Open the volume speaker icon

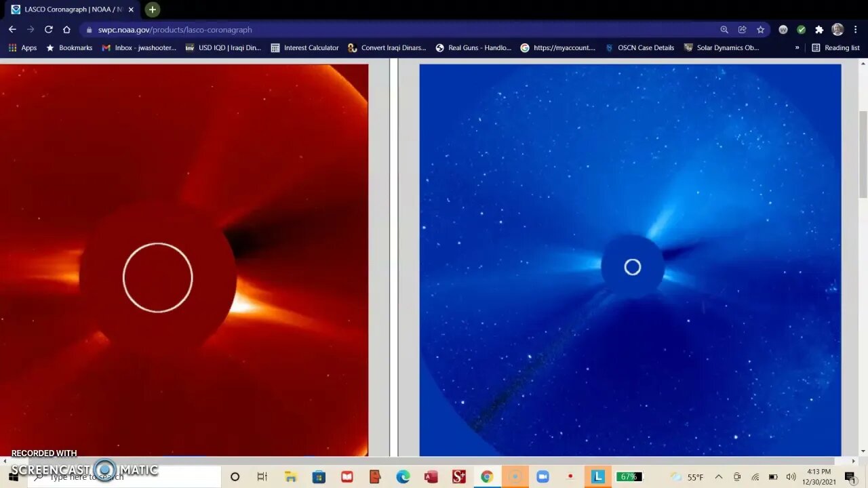point(791,477)
